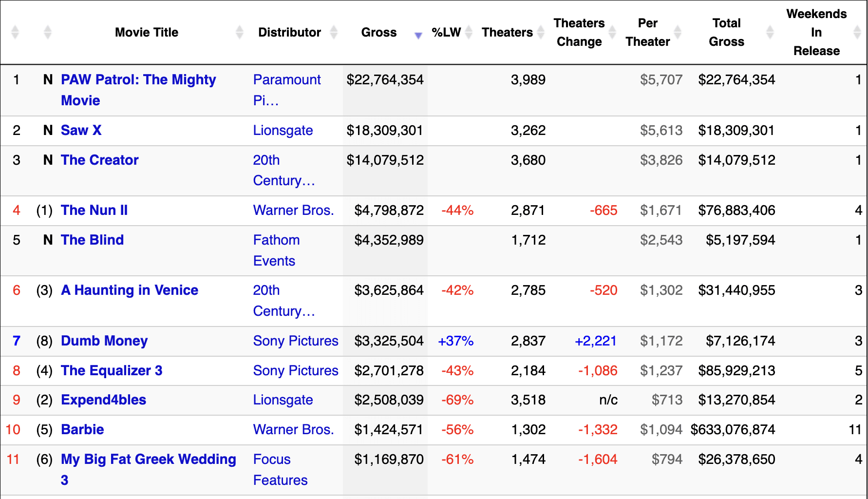Screen dimensions: 868x499
Task: Open A Haunting in Venice link
Action: coord(130,290)
